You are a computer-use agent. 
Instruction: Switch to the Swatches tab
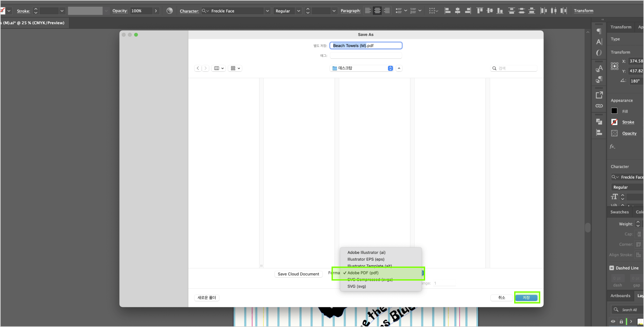[x=619, y=212]
